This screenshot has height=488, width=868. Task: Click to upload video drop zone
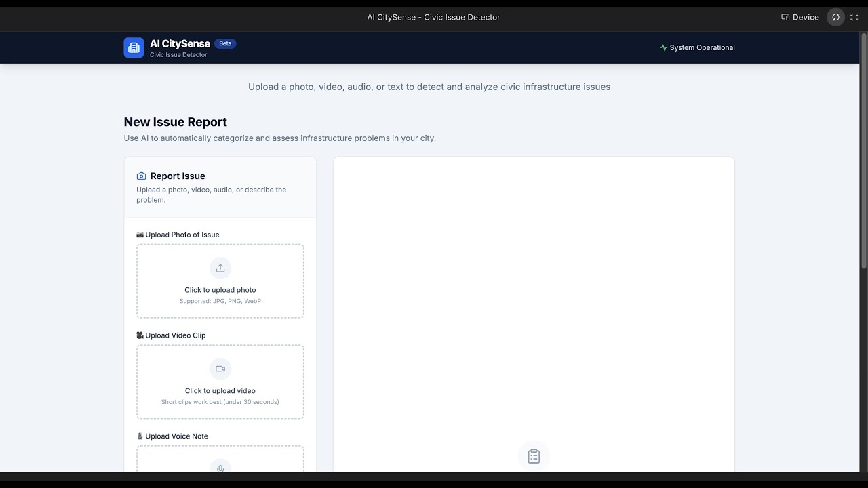click(x=220, y=382)
